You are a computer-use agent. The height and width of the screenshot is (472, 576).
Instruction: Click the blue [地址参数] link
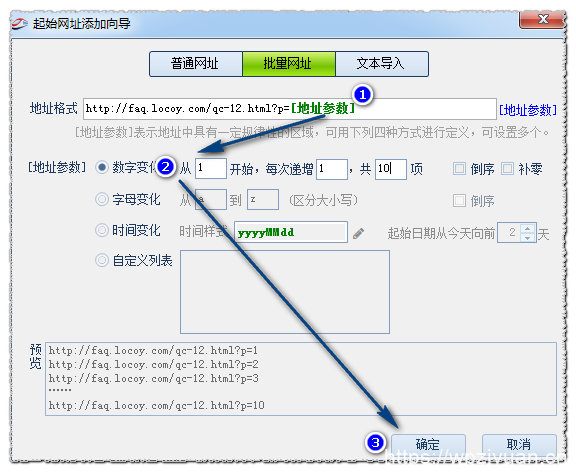click(528, 110)
